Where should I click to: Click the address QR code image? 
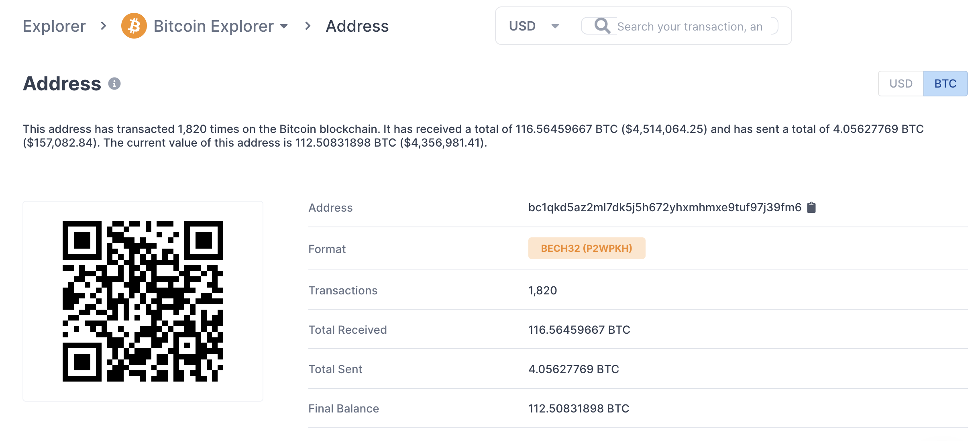pyautogui.click(x=143, y=301)
